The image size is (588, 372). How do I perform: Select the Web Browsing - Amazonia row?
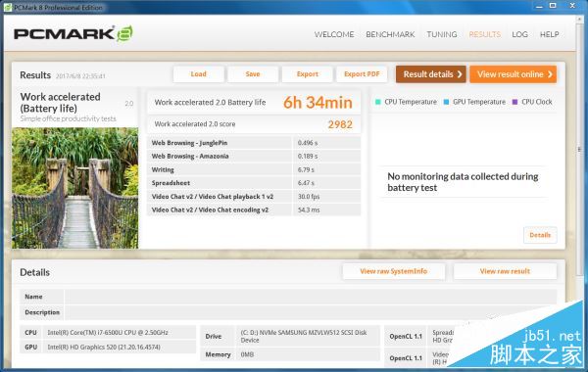click(x=254, y=157)
